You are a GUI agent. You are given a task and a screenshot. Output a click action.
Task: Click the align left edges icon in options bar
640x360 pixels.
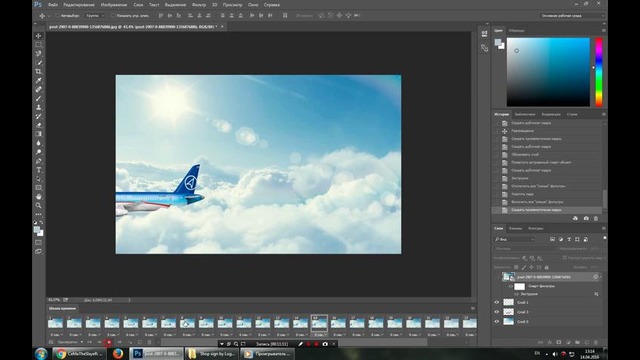click(190, 16)
